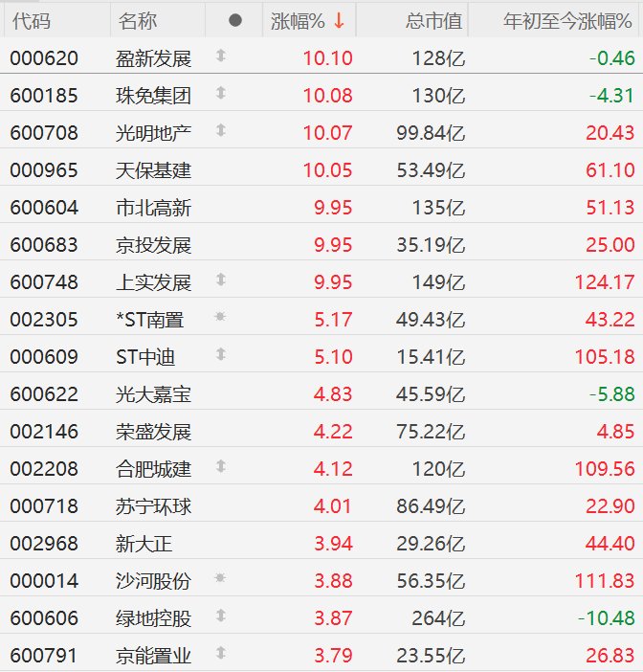Image resolution: width=643 pixels, height=672 pixels.
Task: Click market cap 264亿
Action: pyautogui.click(x=438, y=618)
